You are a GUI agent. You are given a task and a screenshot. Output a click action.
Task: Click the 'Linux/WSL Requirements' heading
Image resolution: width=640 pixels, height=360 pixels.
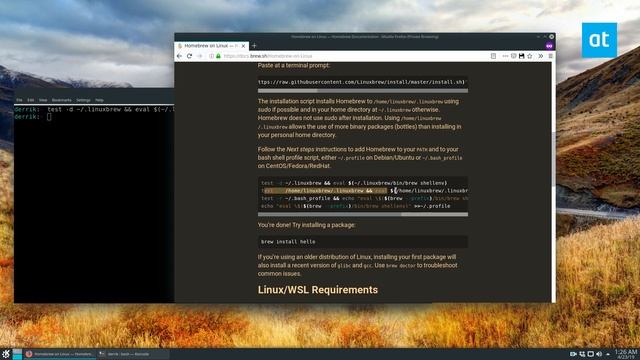tap(318, 290)
